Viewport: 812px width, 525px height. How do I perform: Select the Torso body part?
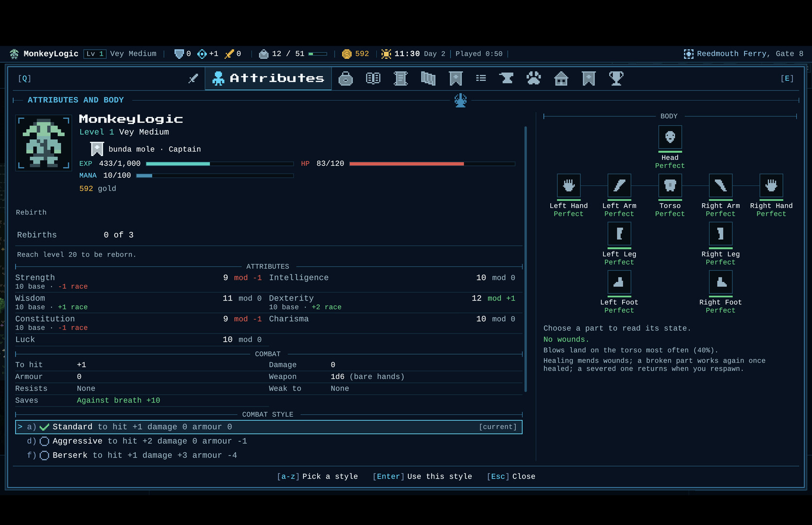670,186
